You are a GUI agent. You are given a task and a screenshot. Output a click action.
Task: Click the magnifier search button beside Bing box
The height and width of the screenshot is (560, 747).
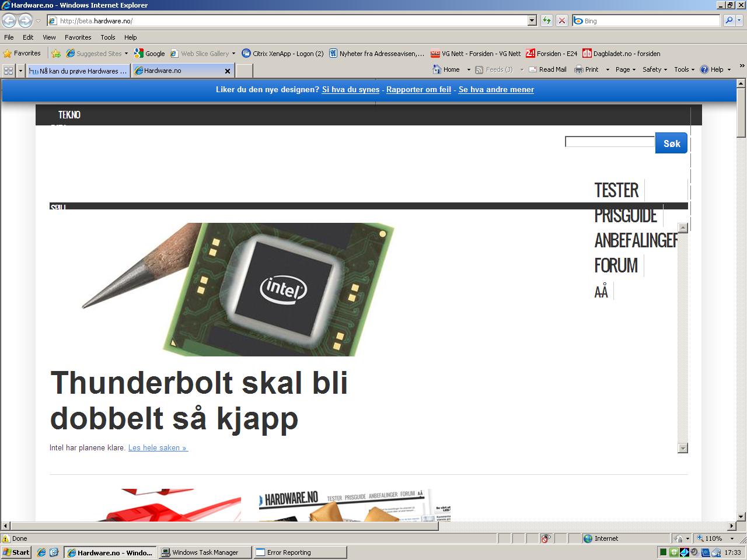(729, 20)
